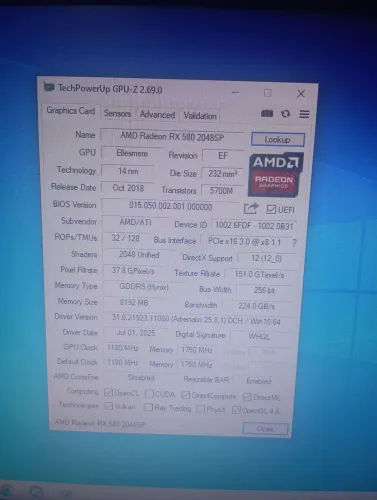
Task: Click the Transistors value 5700M
Action: pyautogui.click(x=221, y=191)
